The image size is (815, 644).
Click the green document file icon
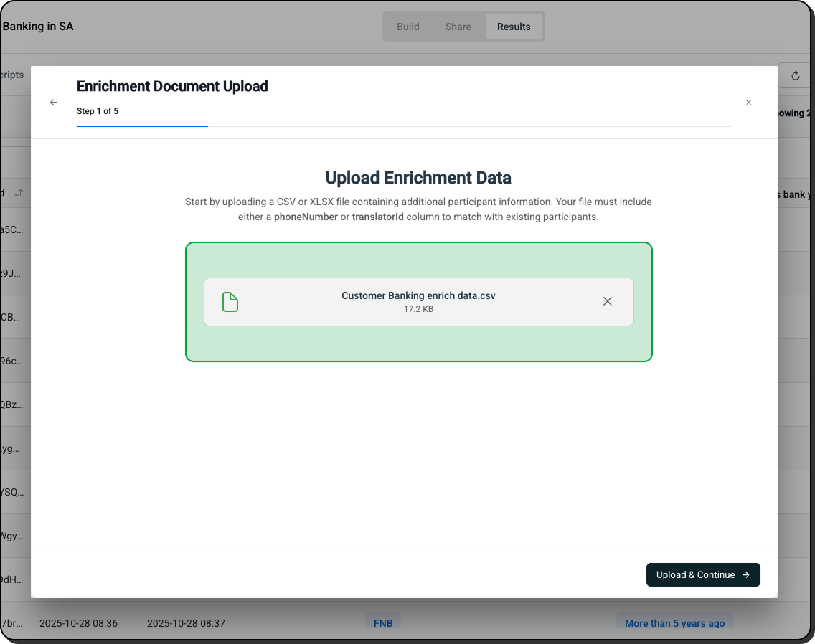(x=230, y=302)
